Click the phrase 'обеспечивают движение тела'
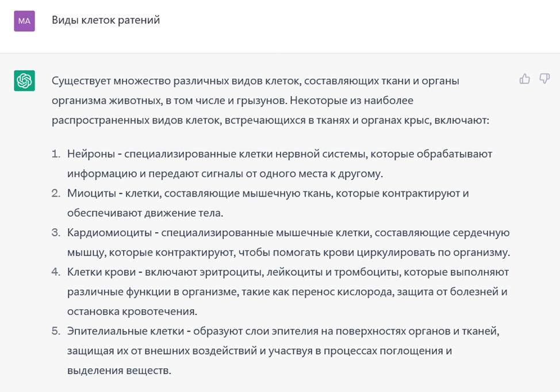The width and height of the screenshot is (560, 392). click(144, 213)
